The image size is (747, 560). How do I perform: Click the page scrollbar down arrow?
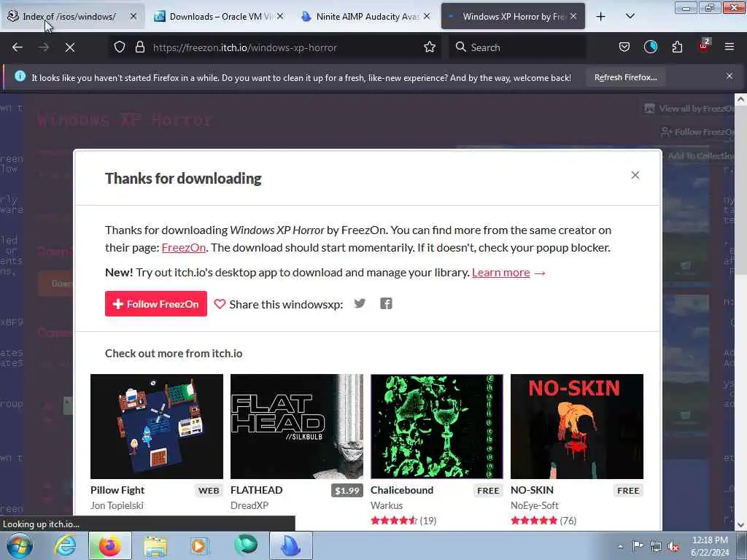click(740, 525)
